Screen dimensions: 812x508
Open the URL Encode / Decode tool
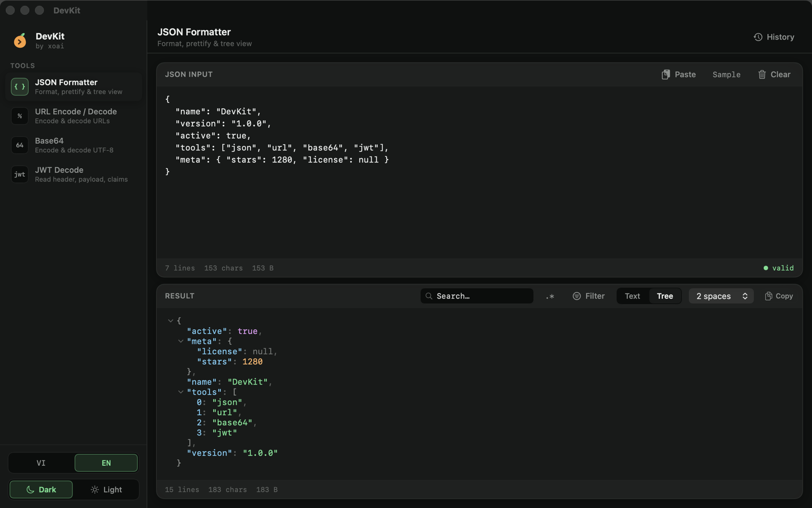click(74, 116)
